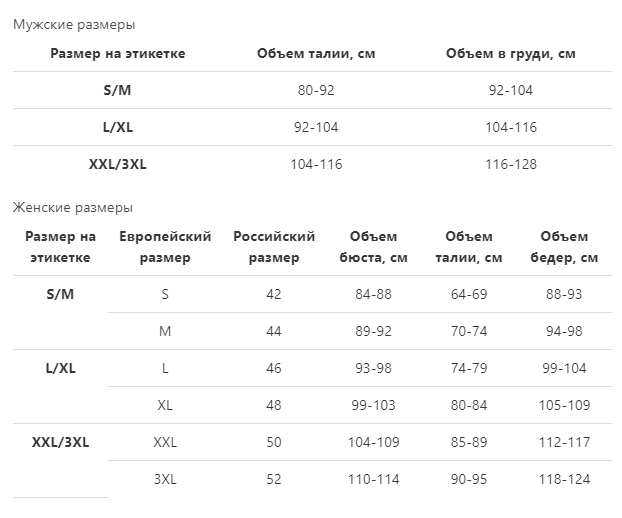622x518 pixels.
Task: Select the women's S/M label cell
Action: pos(60,294)
